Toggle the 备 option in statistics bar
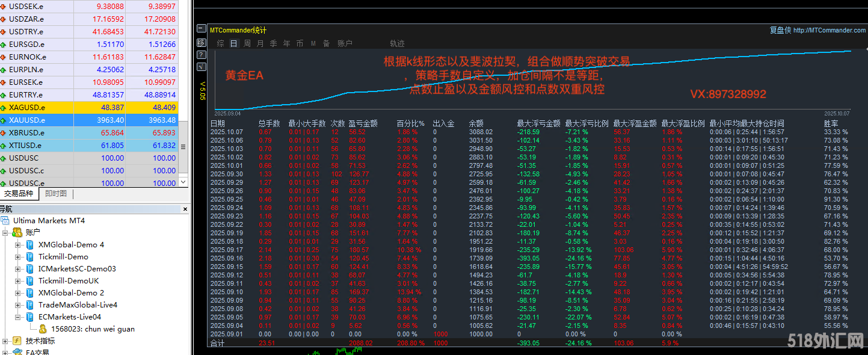The image size is (868, 355). 326,43
